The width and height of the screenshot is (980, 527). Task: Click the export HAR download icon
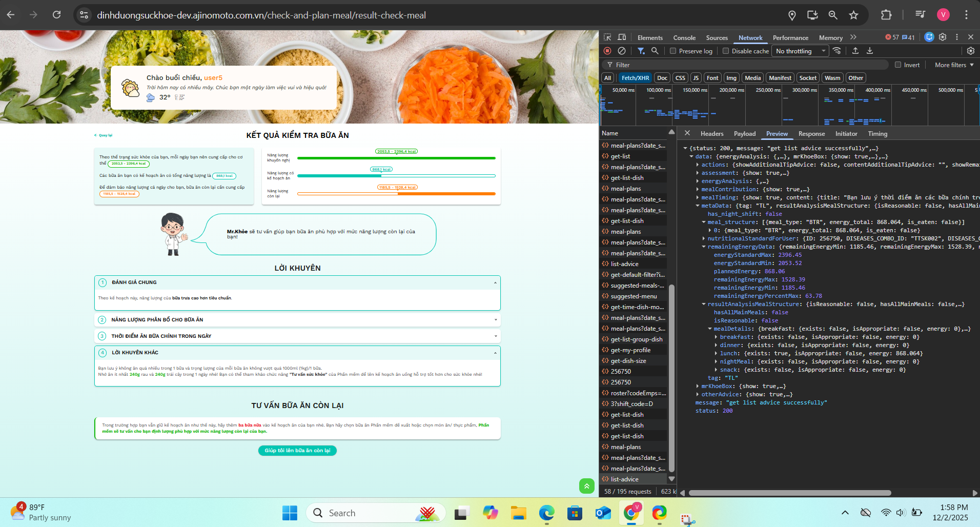[870, 51]
